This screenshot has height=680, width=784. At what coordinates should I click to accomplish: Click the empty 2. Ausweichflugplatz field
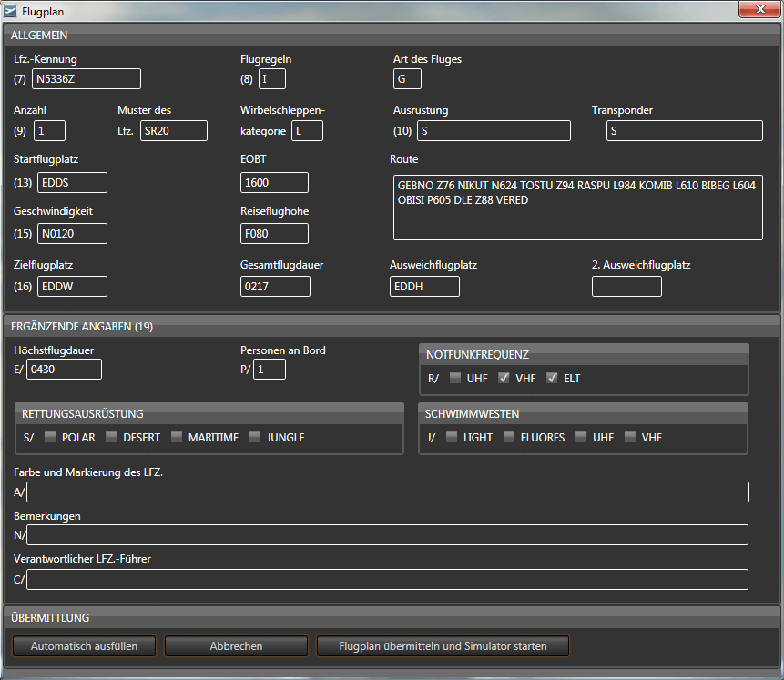[x=626, y=287]
